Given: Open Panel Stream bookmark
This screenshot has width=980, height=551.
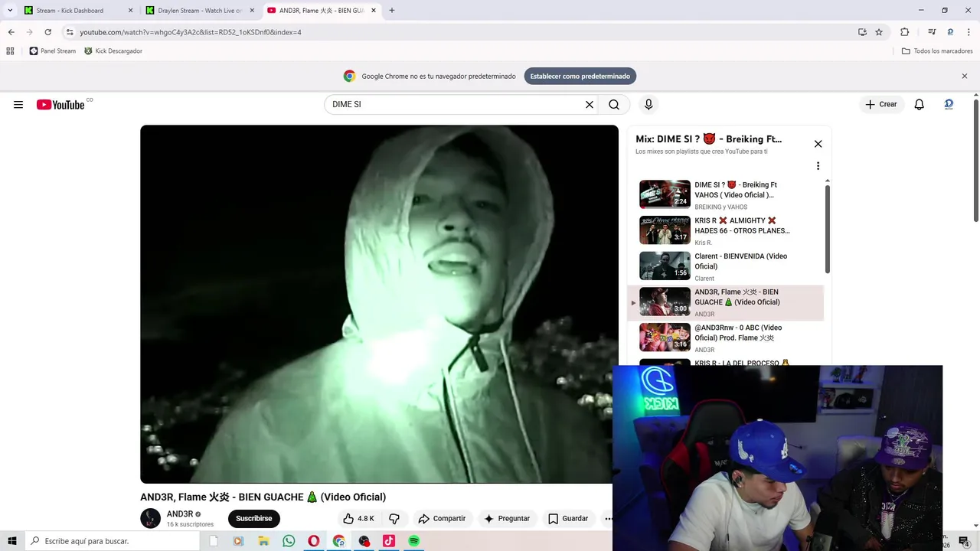Looking at the screenshot, I should [53, 51].
